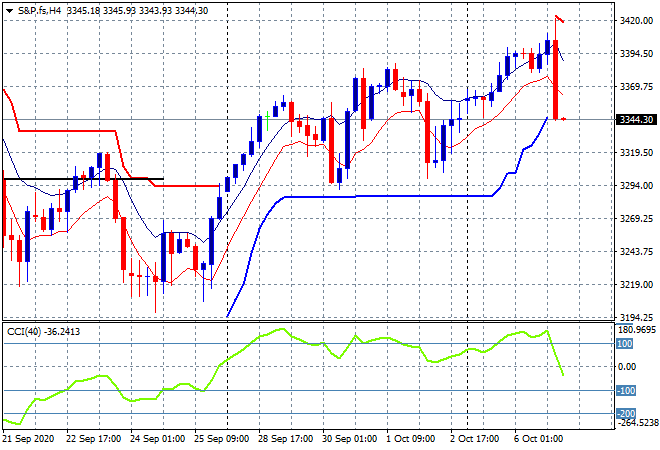660x450 pixels.
Task: Click the CCI -200 level label
Action: (626, 413)
